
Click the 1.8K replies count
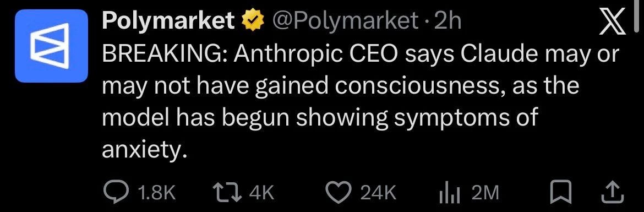tap(157, 192)
